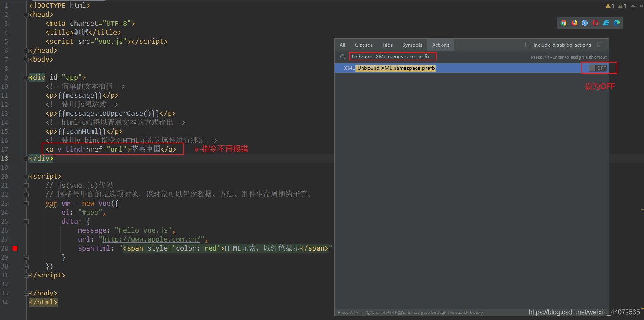The width and height of the screenshot is (644, 320).
Task: Click the el: "#app" property line
Action: click(x=84, y=212)
